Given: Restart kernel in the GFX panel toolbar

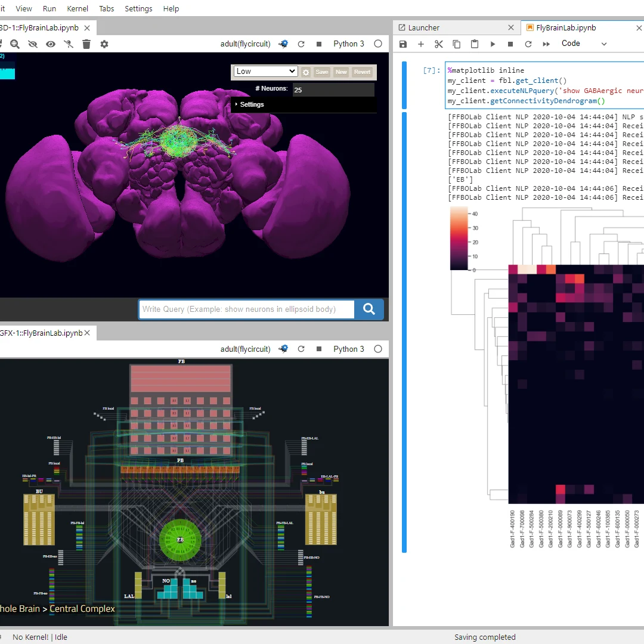Looking at the screenshot, I should click(x=301, y=349).
